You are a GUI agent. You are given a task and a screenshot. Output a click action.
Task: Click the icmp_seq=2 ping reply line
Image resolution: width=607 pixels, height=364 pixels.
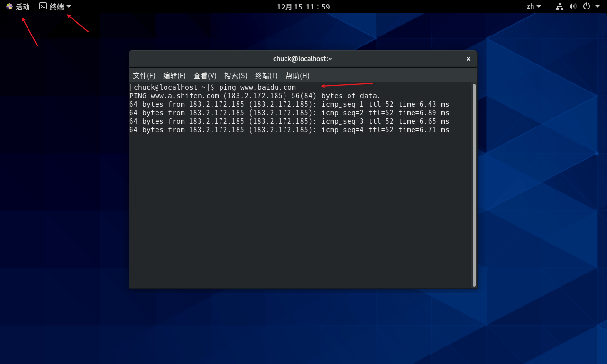click(289, 113)
